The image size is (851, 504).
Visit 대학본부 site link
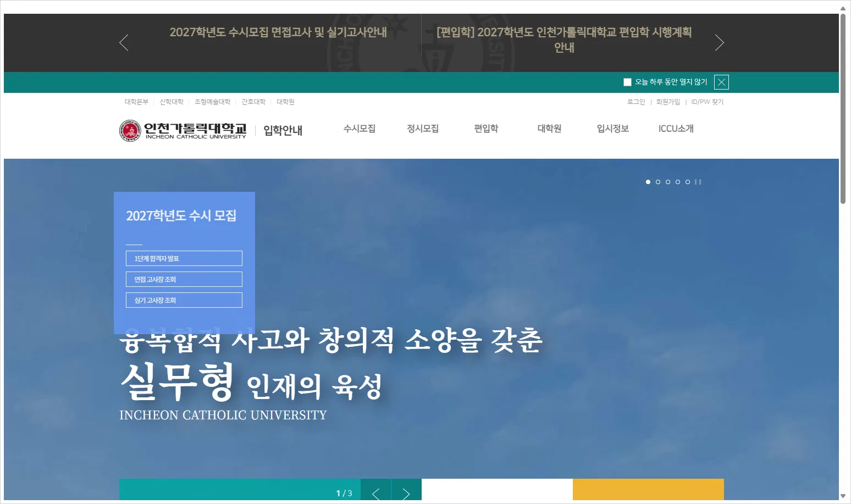pos(136,102)
